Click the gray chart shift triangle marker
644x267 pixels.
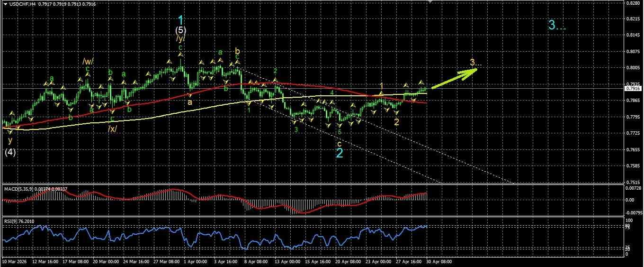pos(430,1)
